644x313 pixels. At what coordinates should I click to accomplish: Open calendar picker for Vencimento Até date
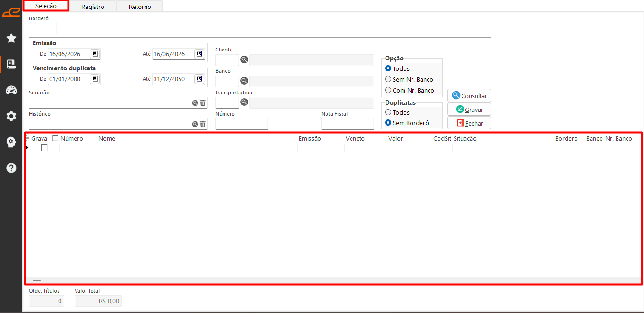(x=199, y=79)
